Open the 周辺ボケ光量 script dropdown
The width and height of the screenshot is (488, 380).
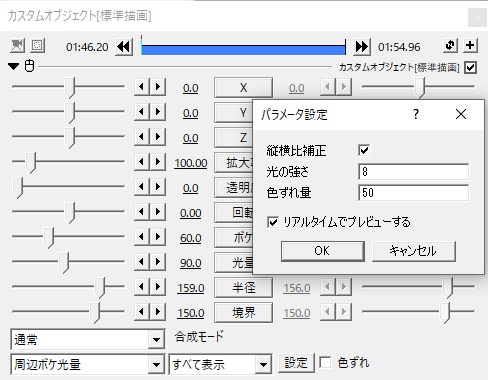(x=156, y=364)
